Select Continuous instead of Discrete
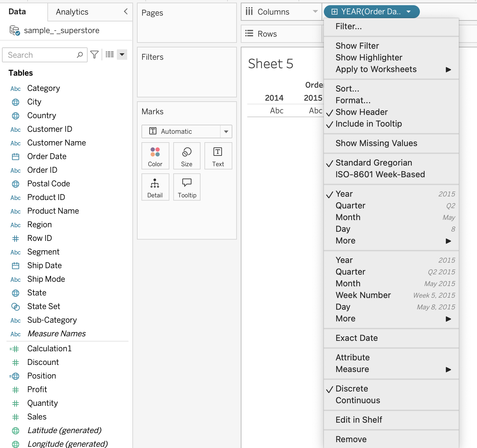Viewport: 477px width, 448px height. pos(358,400)
